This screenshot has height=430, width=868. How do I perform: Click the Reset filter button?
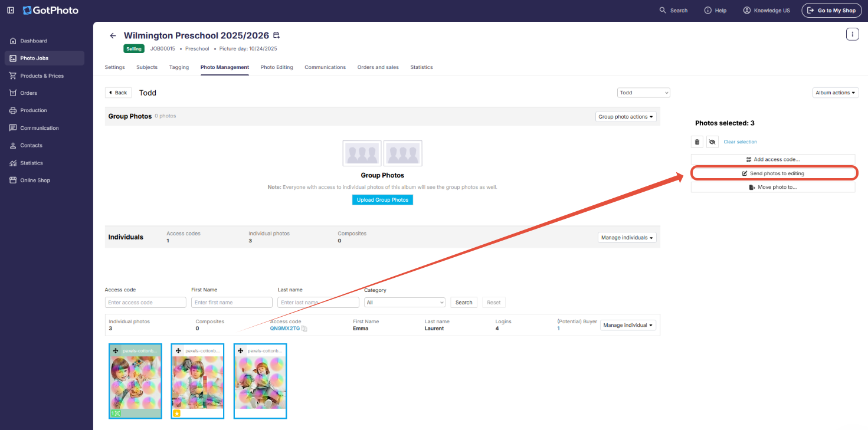(494, 303)
